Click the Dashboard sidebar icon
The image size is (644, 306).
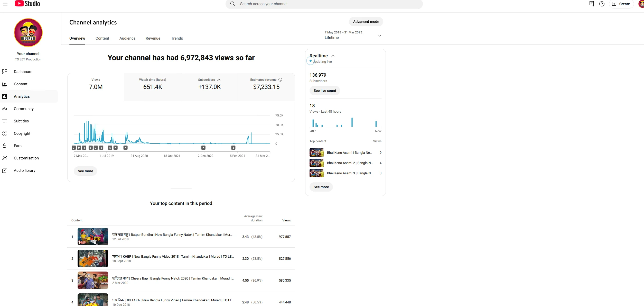tap(5, 72)
